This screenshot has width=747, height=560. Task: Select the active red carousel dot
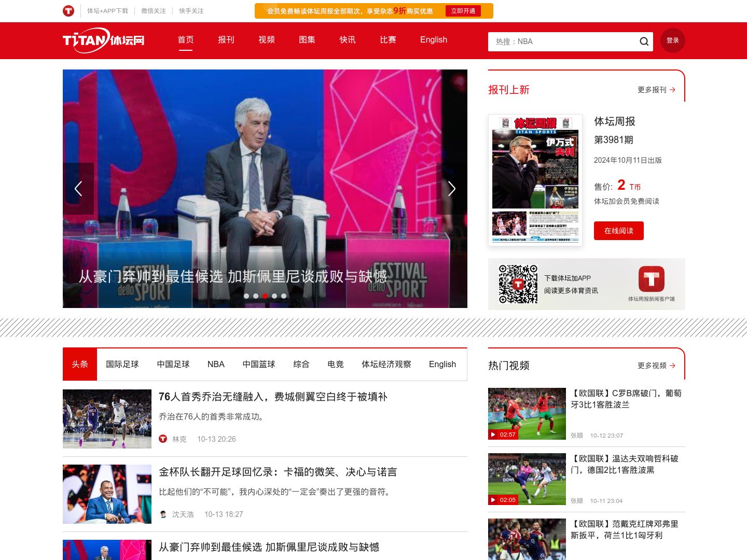tap(265, 296)
